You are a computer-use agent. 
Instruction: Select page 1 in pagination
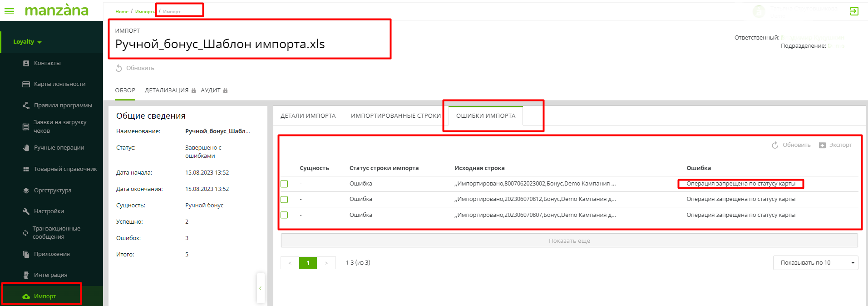[308, 263]
